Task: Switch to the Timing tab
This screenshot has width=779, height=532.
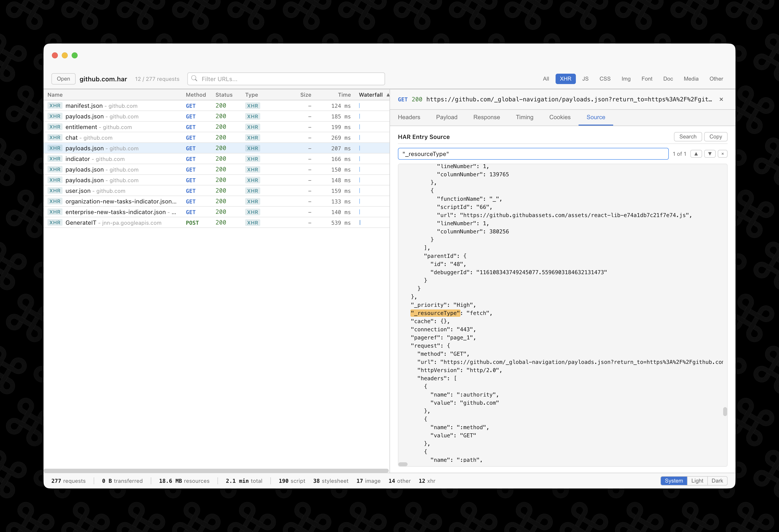Action: point(524,117)
